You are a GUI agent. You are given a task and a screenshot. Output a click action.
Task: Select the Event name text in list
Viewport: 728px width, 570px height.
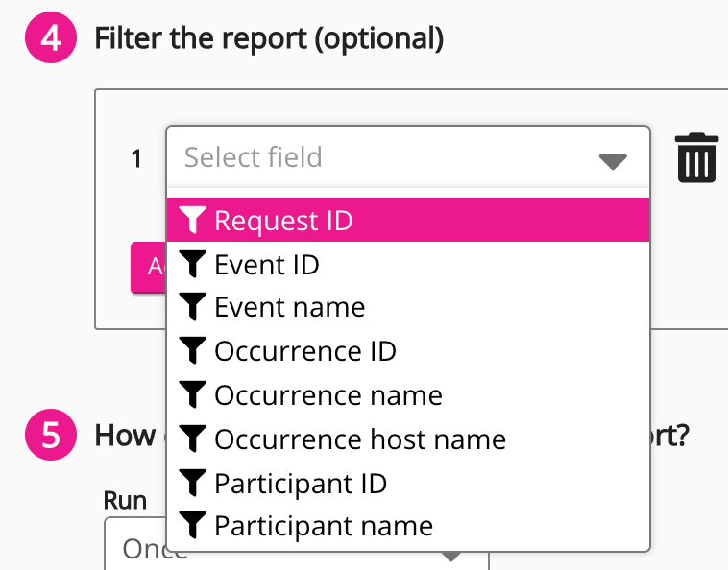point(289,307)
